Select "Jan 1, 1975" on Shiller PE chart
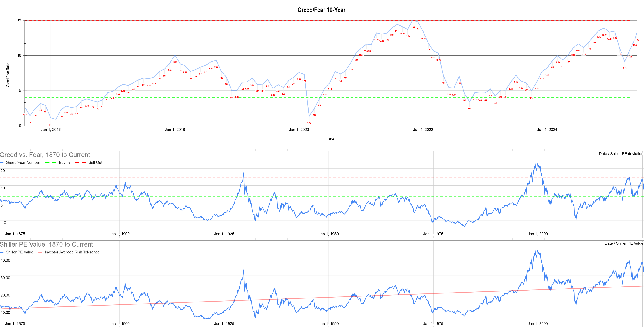 click(433, 323)
